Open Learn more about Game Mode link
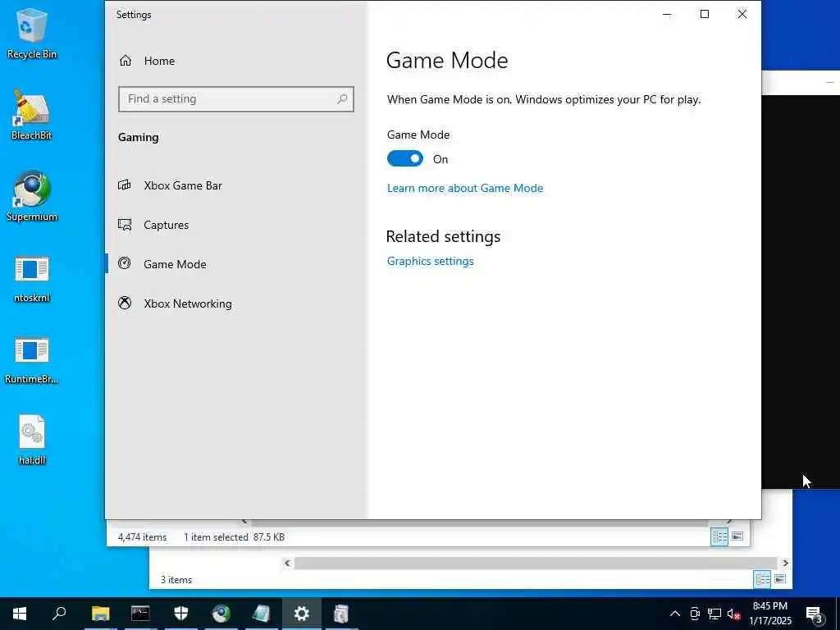This screenshot has width=840, height=630. tap(465, 188)
